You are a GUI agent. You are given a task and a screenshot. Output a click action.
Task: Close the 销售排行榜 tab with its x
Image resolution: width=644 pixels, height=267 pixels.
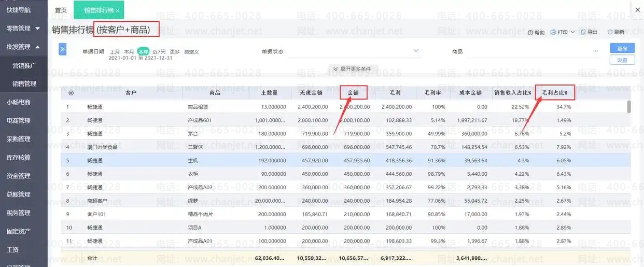[x=118, y=10]
